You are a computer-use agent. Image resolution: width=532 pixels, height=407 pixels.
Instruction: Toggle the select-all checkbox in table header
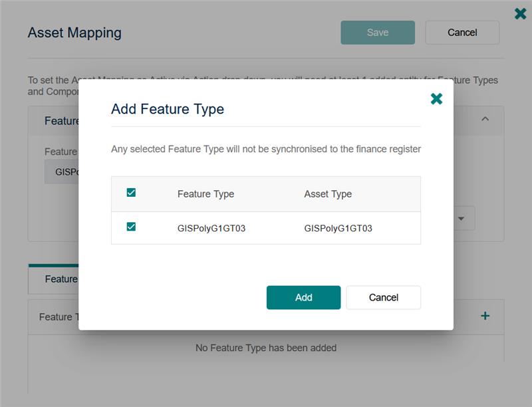[x=131, y=193]
